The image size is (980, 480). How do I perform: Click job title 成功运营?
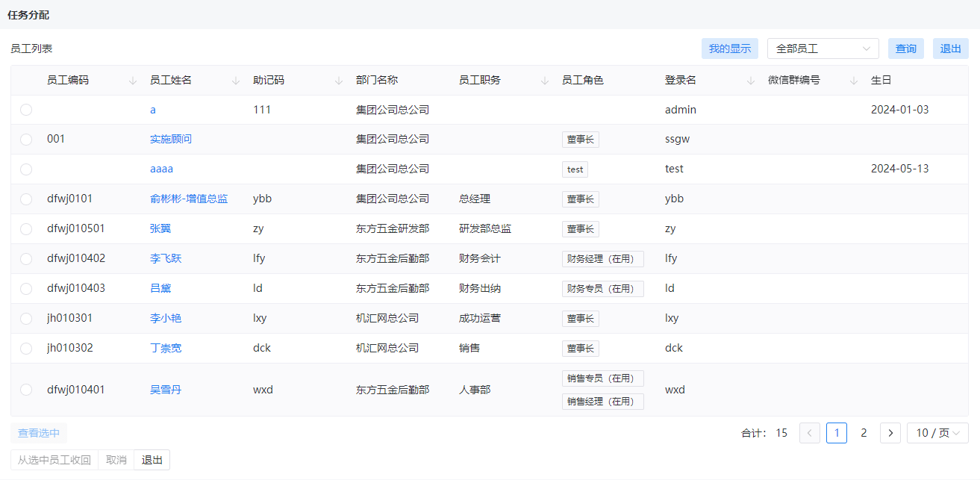pyautogui.click(x=480, y=319)
